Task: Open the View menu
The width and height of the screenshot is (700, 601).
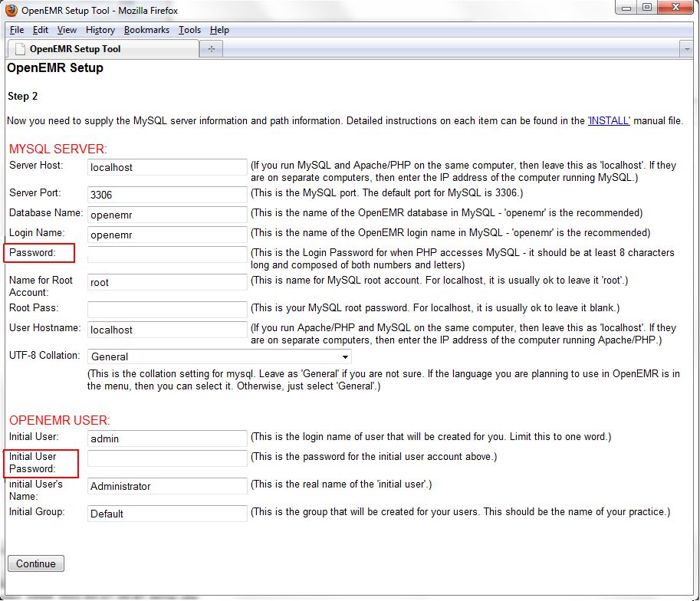Action: click(x=67, y=30)
